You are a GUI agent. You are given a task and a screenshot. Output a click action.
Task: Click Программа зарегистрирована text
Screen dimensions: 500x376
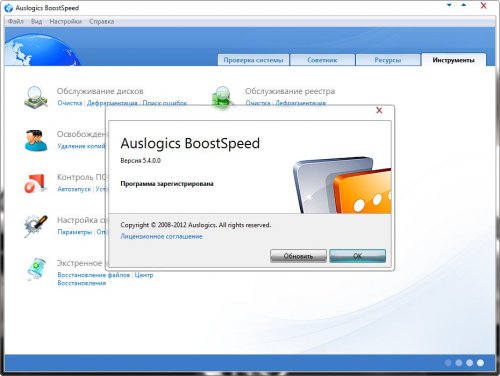click(x=167, y=184)
